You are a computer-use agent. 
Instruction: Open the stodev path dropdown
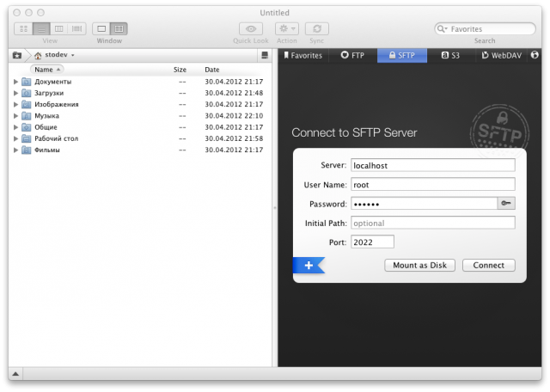pos(56,55)
